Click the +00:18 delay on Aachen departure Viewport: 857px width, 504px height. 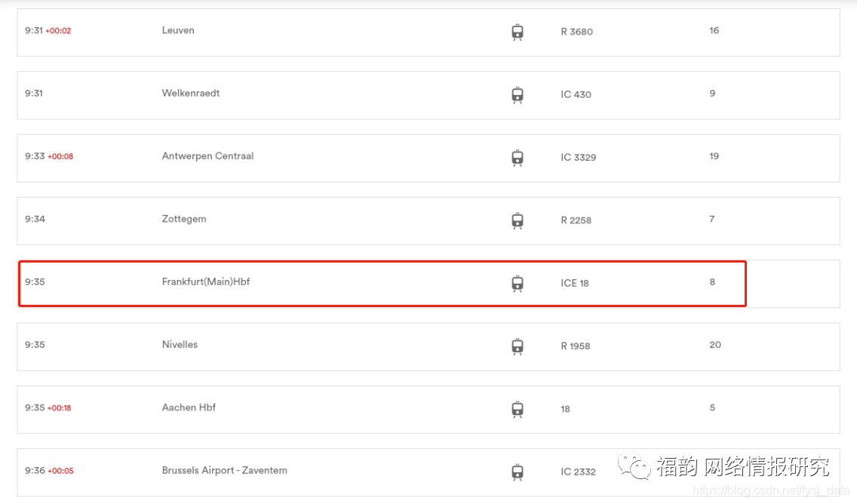tap(59, 408)
